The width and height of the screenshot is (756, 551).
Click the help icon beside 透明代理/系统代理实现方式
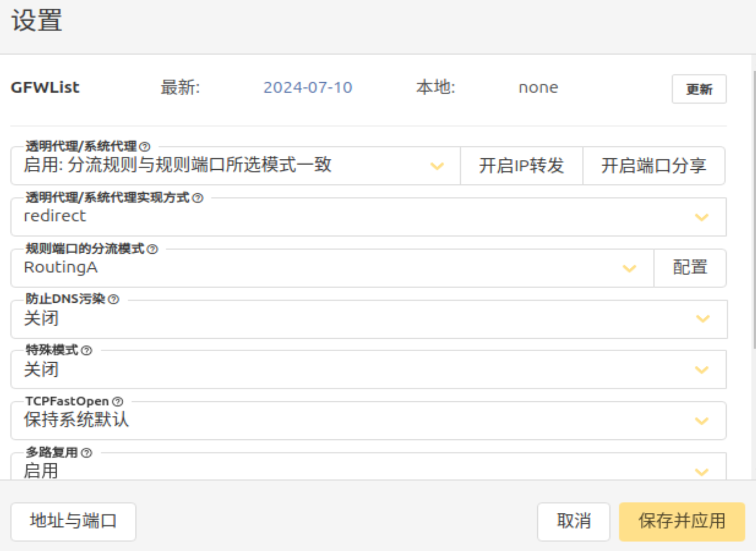197,198
